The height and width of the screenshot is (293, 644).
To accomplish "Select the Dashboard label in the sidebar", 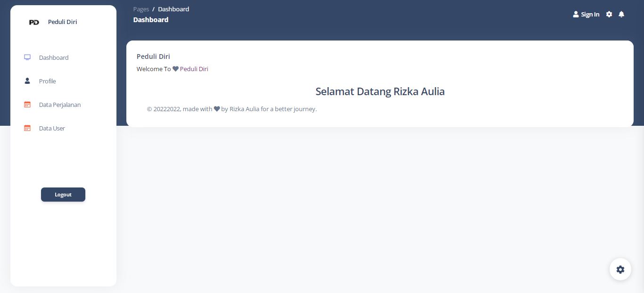I will 54,57.
